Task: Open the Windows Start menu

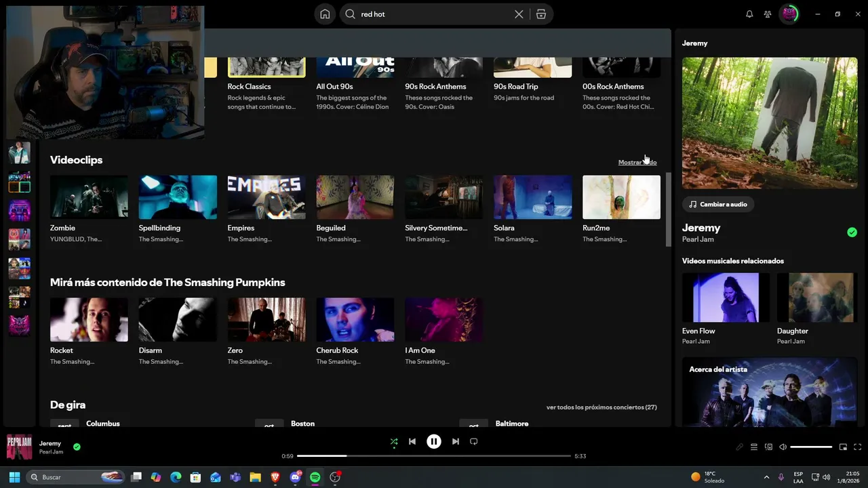Action: click(14, 477)
